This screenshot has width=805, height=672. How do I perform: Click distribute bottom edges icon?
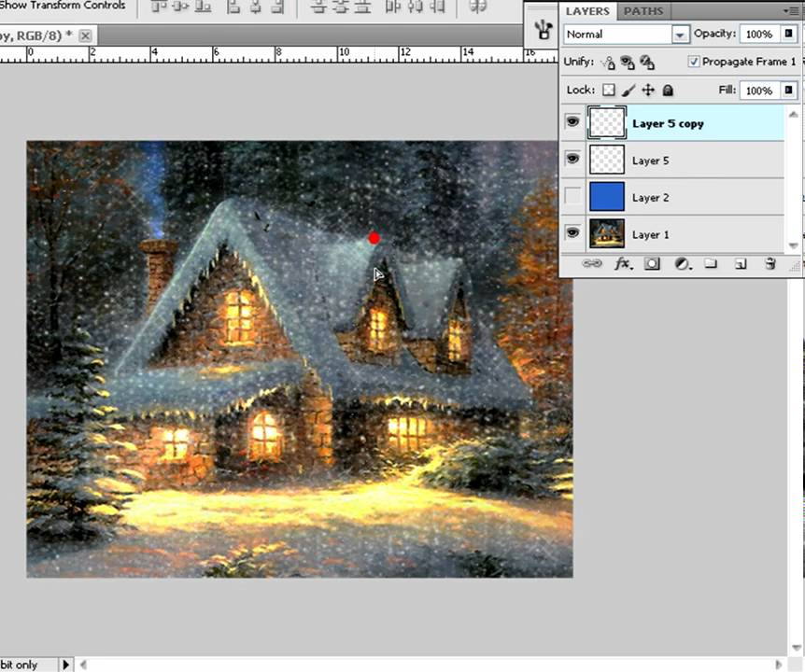[363, 7]
